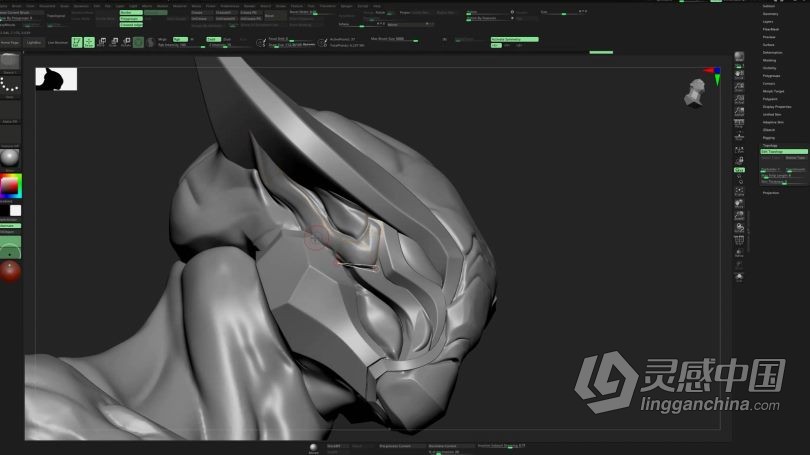Toggle the green Xyz rotation mode
810x455 pixels.
click(739, 169)
